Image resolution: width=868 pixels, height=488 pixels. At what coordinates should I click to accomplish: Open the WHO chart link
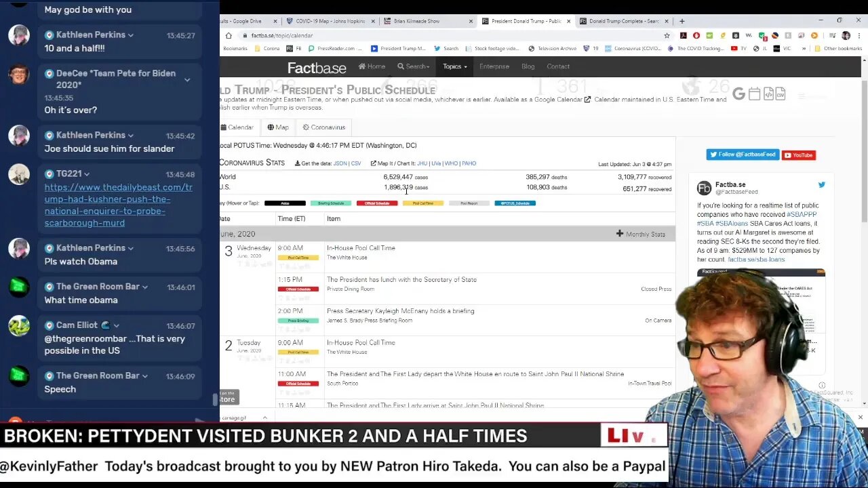[x=451, y=163]
